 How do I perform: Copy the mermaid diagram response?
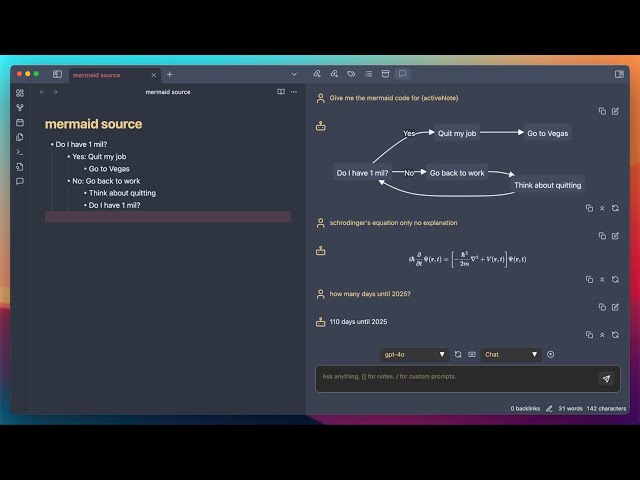coord(589,208)
